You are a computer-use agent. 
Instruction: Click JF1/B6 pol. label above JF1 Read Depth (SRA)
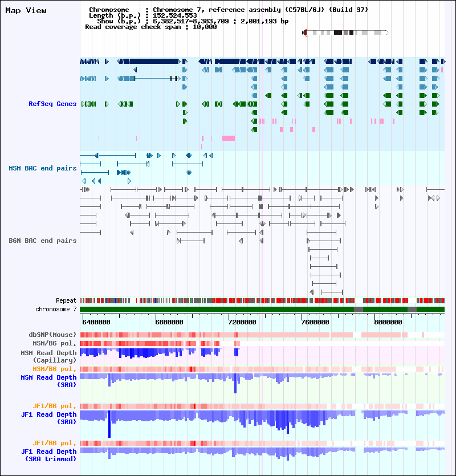55,406
